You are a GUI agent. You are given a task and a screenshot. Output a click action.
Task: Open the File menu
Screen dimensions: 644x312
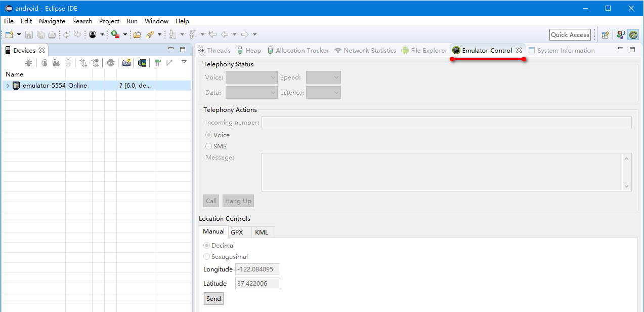pyautogui.click(x=9, y=21)
